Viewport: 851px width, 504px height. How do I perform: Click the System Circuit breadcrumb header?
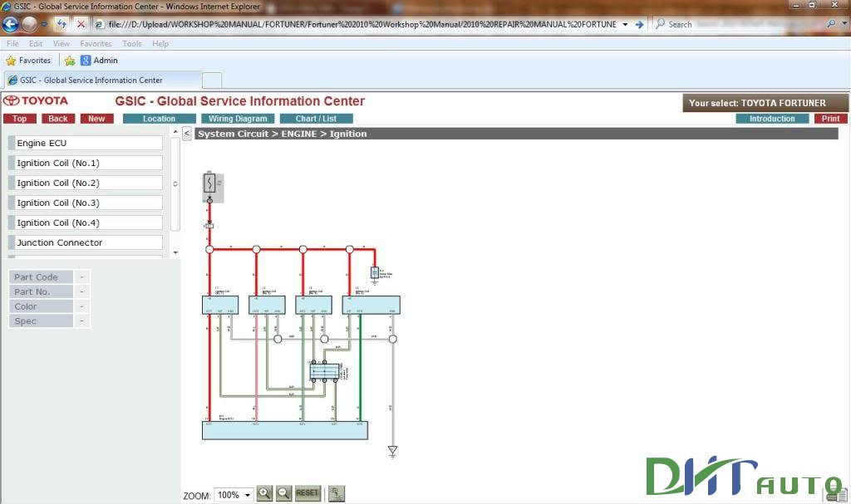point(517,134)
